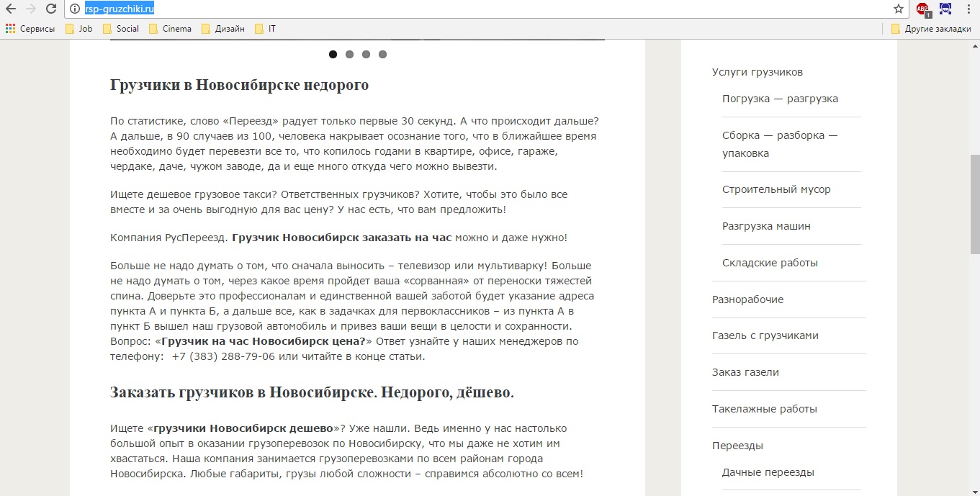
Task: Click bold text Грузчик Новосибирск заказать на час
Action: click(x=342, y=238)
